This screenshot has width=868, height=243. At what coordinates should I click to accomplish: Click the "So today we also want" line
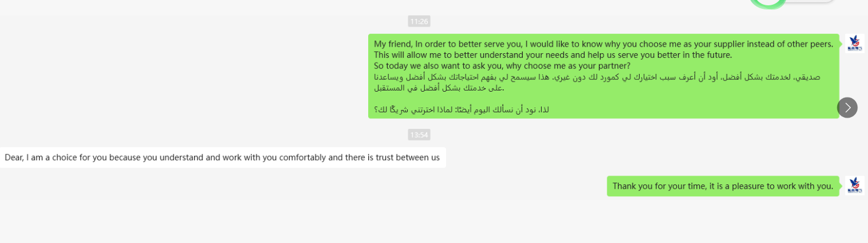(502, 66)
